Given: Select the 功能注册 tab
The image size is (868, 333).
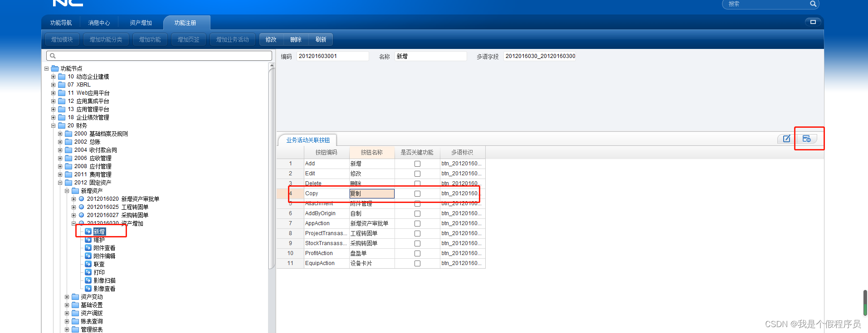Looking at the screenshot, I should point(185,23).
